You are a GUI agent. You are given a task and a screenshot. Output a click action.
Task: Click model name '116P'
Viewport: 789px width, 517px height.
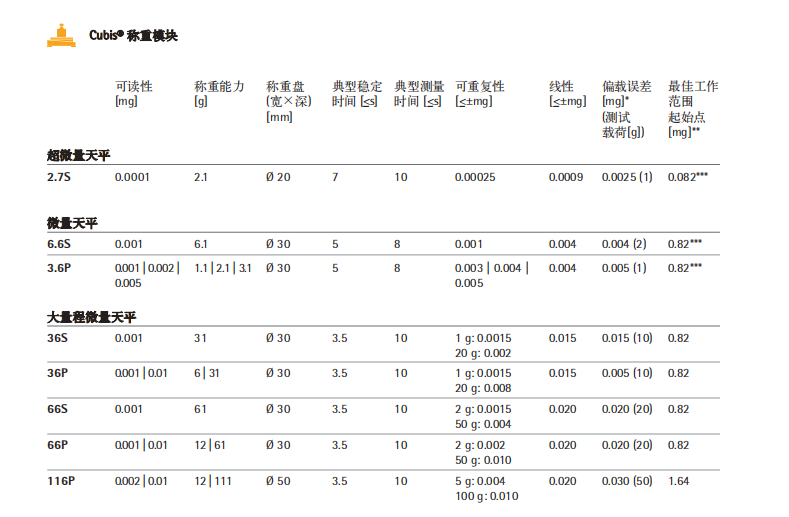point(61,481)
